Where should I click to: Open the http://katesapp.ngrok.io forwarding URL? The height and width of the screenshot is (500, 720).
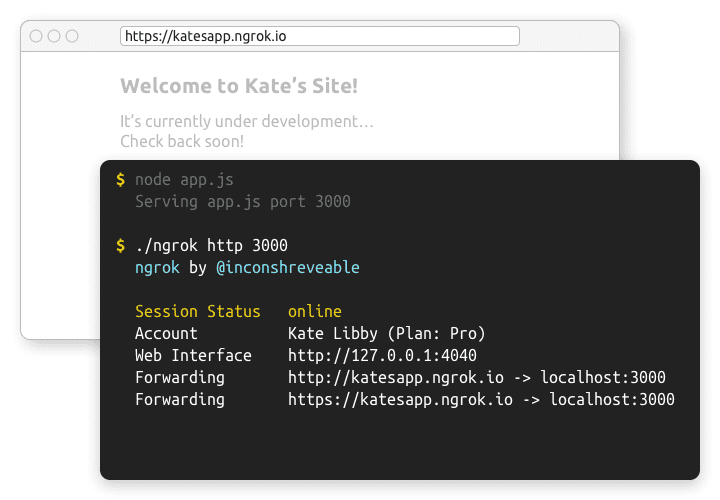(396, 377)
